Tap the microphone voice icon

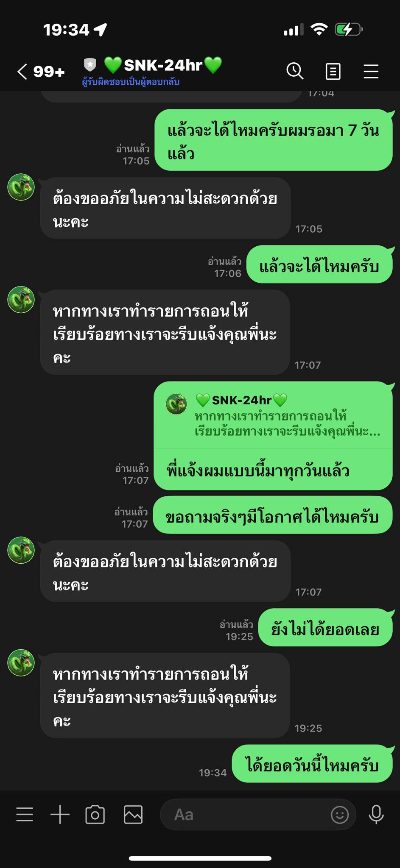click(x=376, y=814)
